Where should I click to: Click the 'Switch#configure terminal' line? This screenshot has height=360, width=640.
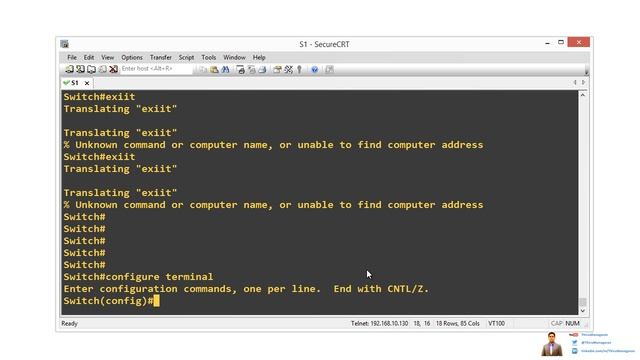click(138, 277)
